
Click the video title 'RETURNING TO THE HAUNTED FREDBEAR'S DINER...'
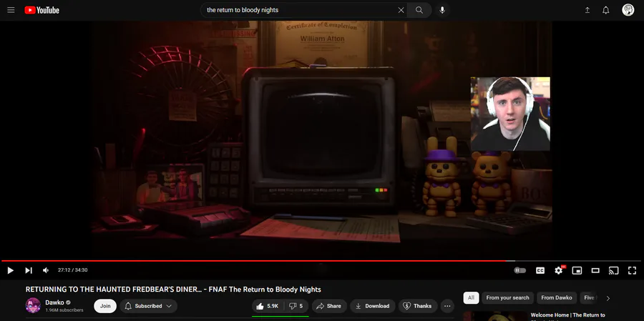point(173,290)
